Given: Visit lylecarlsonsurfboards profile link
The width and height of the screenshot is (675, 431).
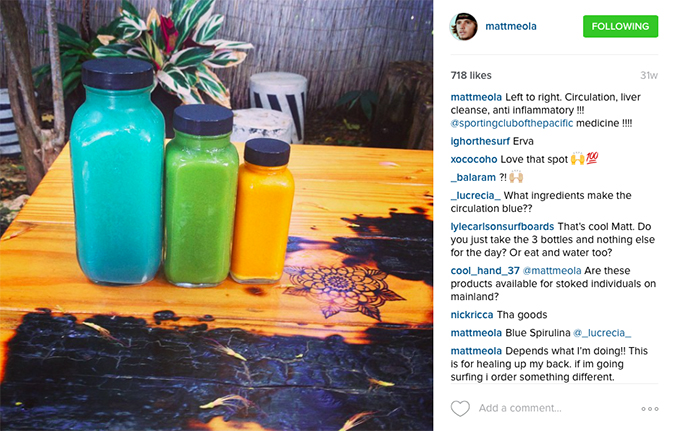Looking at the screenshot, I should pos(502,226).
